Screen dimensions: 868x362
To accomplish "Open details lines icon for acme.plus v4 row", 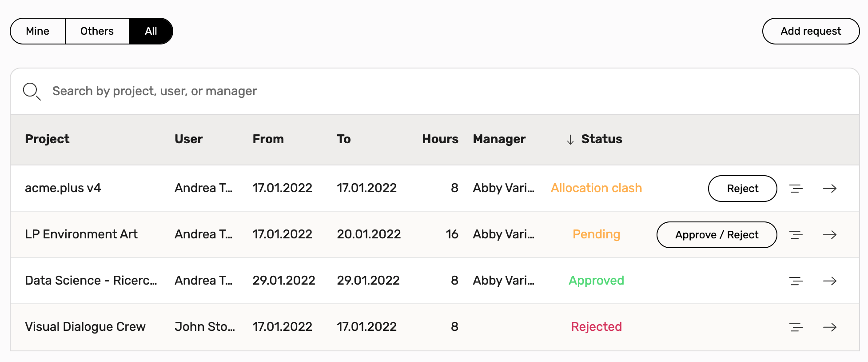I will tap(796, 189).
